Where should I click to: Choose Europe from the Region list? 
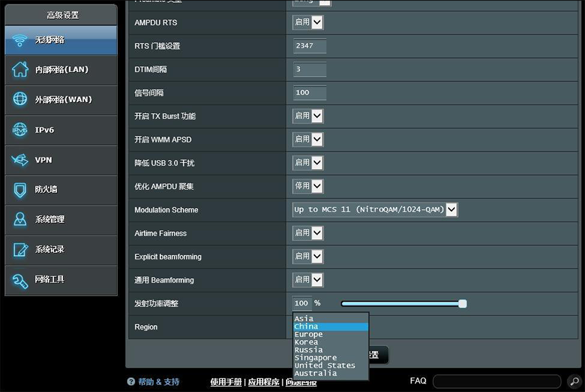point(309,334)
